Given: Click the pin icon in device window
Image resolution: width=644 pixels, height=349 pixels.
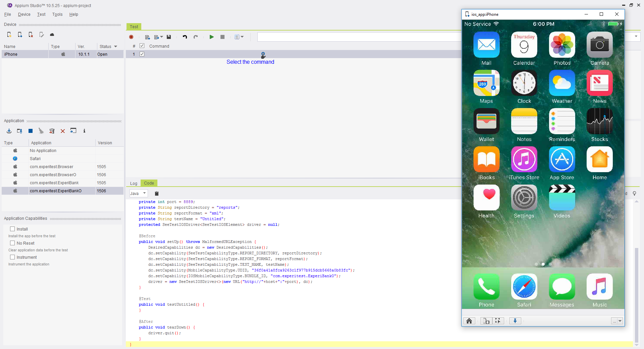Looking at the screenshot, I should click(x=515, y=321).
